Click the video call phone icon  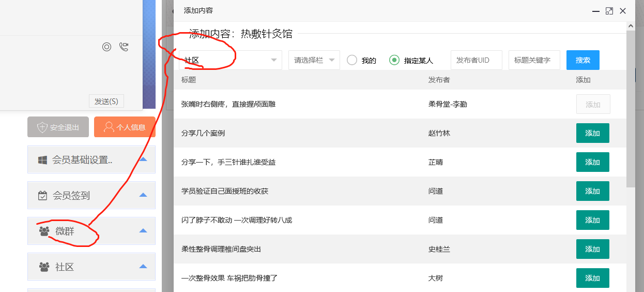[x=124, y=47]
